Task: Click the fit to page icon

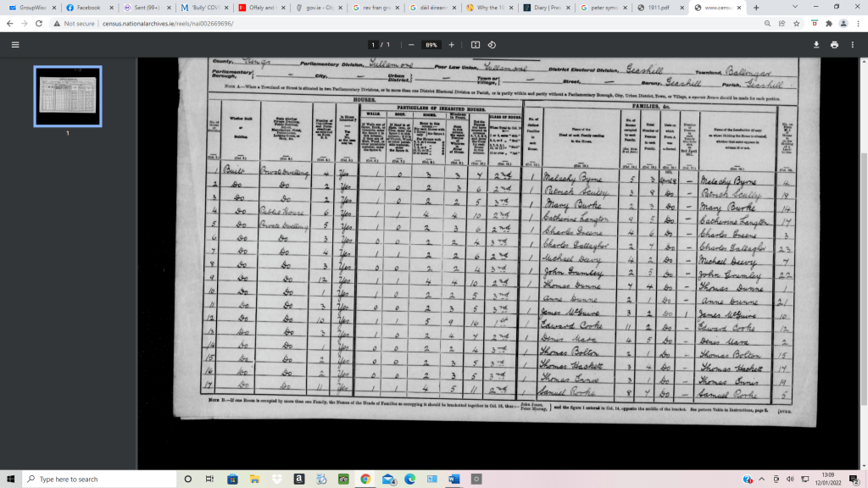Action: [x=476, y=44]
